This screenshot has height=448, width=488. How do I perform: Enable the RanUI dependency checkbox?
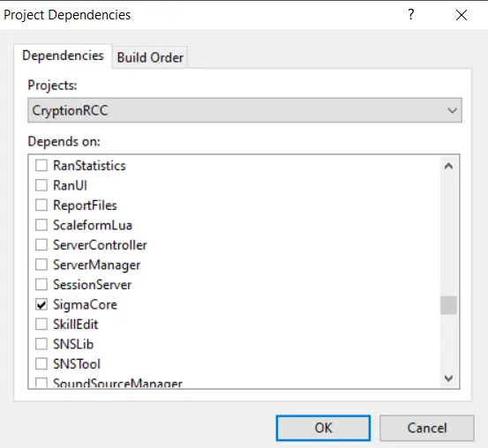41,185
